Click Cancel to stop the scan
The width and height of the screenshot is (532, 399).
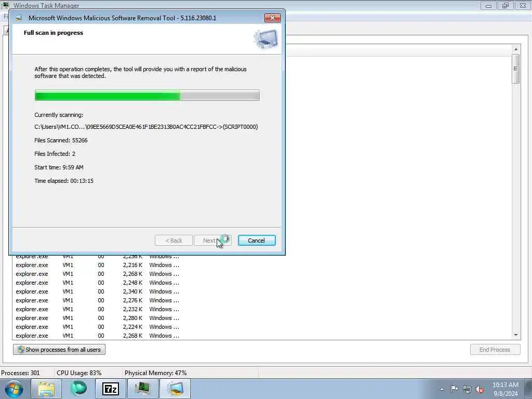pos(257,241)
